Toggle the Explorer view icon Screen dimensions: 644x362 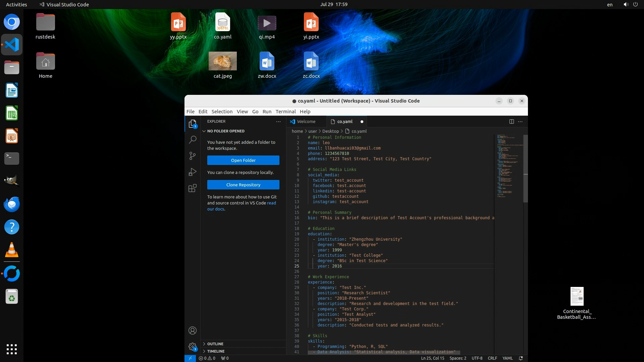click(193, 124)
